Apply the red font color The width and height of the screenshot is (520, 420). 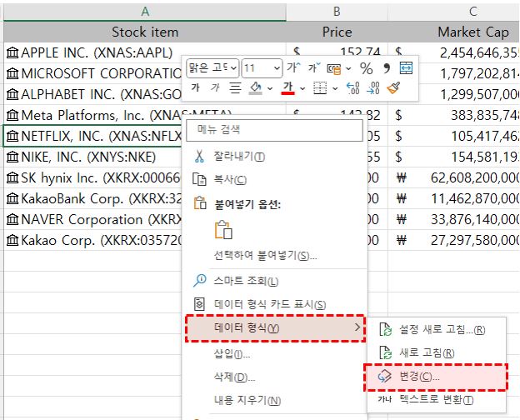[x=287, y=88]
